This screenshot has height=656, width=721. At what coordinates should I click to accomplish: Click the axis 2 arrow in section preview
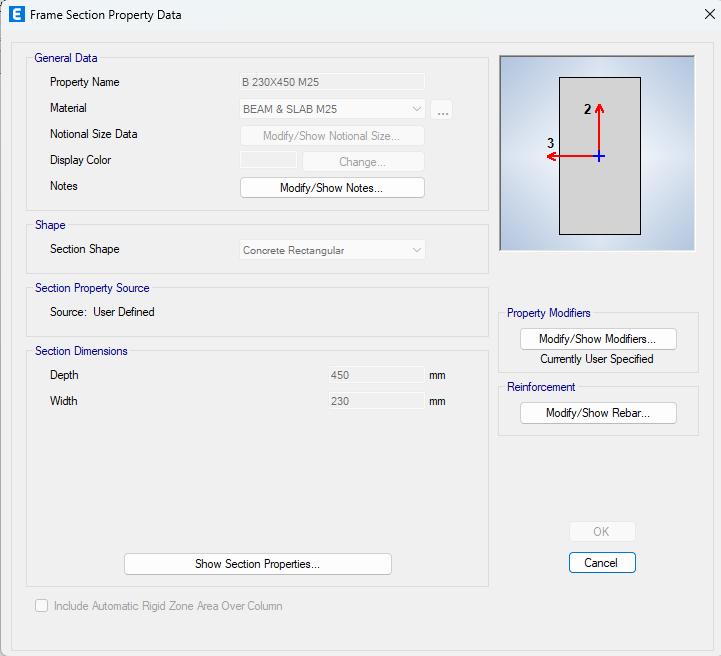599,130
